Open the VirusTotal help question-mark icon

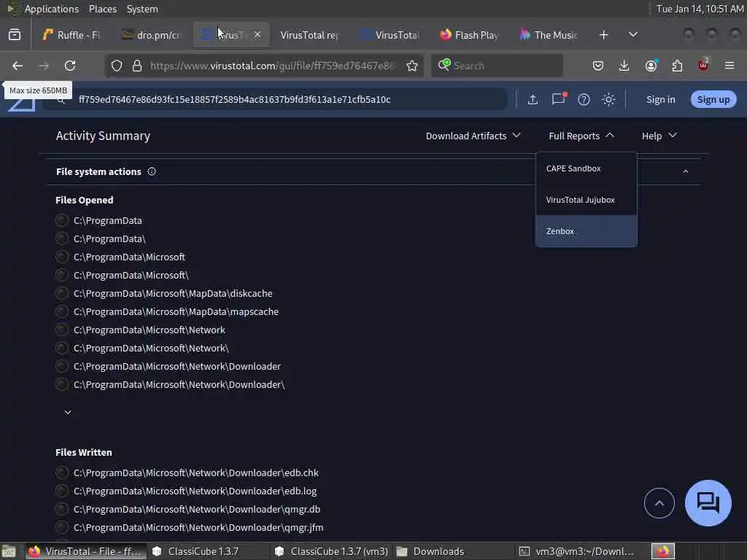click(x=584, y=99)
